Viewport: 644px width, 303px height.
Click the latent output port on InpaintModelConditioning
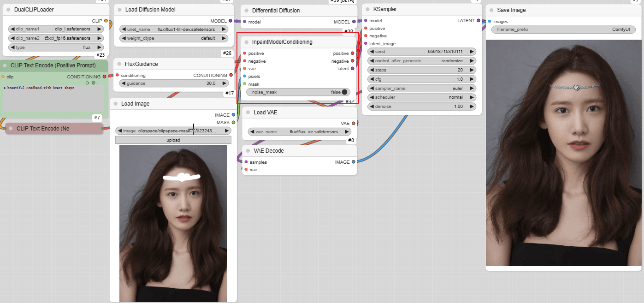coord(353,68)
